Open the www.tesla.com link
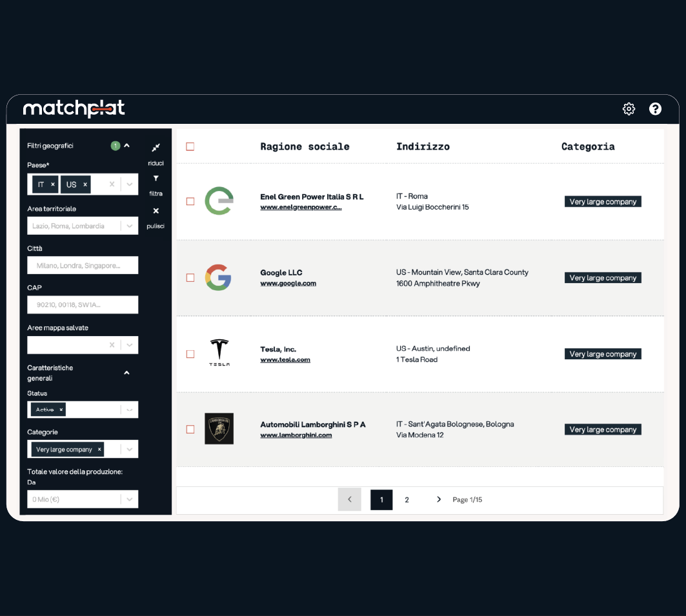Screen dimensions: 686x616 click(x=285, y=360)
